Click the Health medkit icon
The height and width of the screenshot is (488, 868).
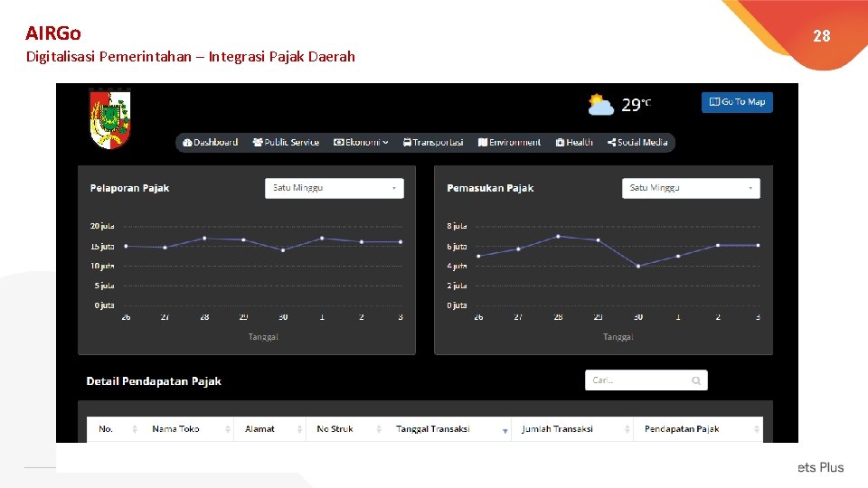coord(560,142)
